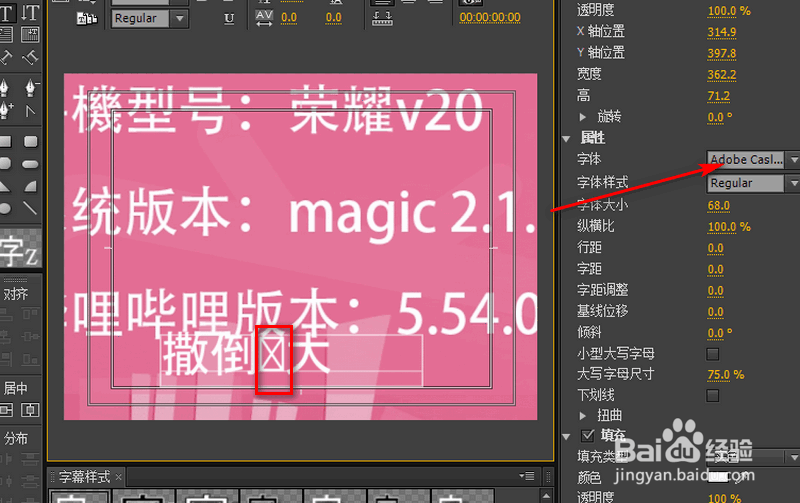800x503 pixels.
Task: Click the kerning value 0.0 beside AV
Action: tap(289, 17)
